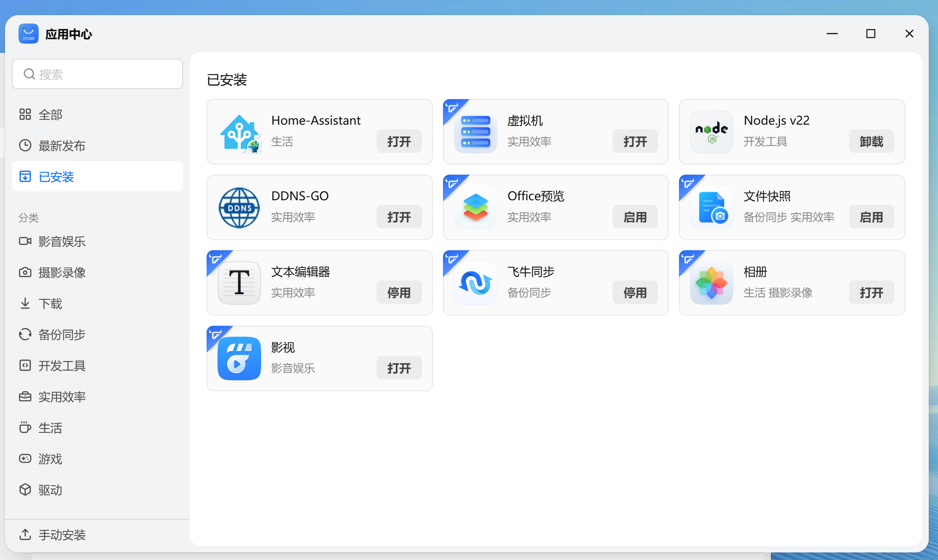Enable the Office预览 app
938x560 pixels.
[x=635, y=217]
